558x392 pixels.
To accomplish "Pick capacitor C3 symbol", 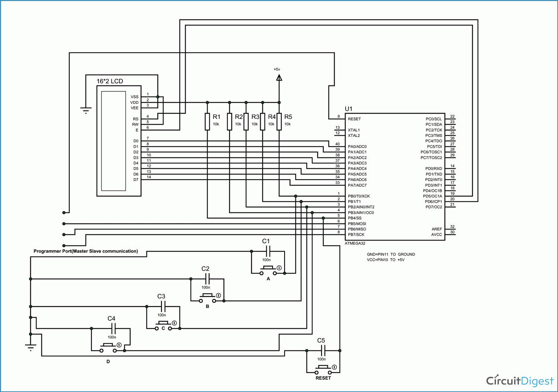I will tap(163, 307).
